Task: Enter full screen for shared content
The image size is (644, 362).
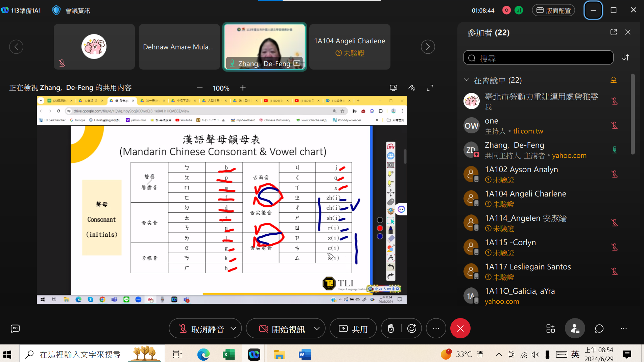Action: 430,88
